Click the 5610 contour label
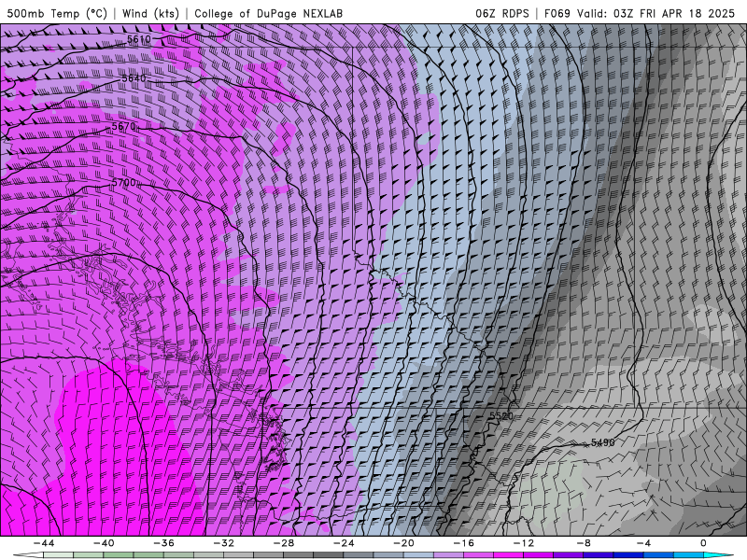The height and width of the screenshot is (560, 747). (x=139, y=39)
